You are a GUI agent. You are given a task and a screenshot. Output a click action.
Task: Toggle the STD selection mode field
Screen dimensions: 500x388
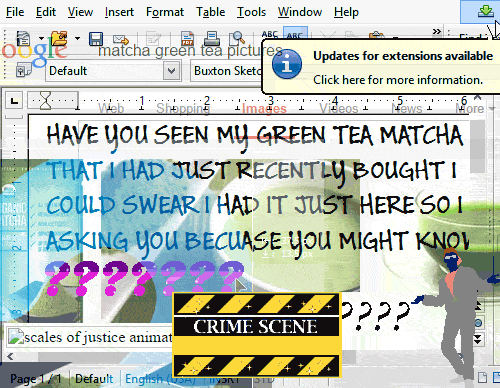click(x=264, y=379)
